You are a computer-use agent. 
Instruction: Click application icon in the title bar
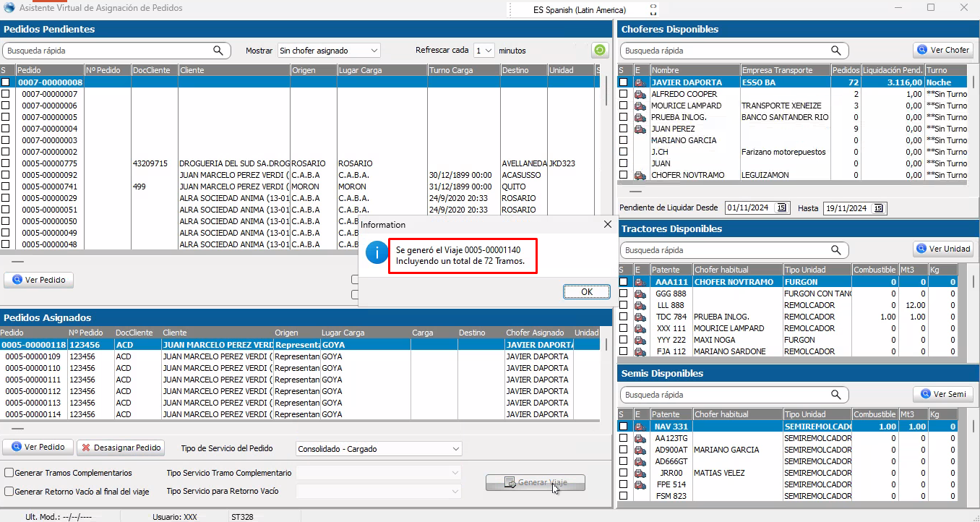(8, 8)
